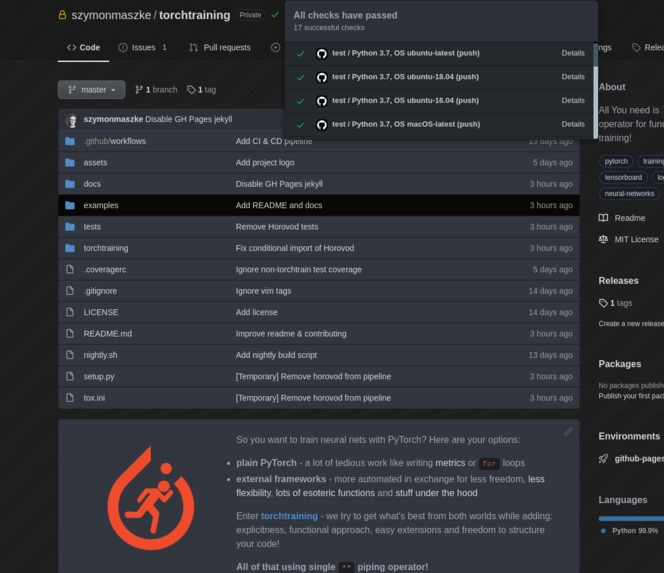Click the LICENSE file icon
Screen dimensions: 664x573
click(x=70, y=312)
